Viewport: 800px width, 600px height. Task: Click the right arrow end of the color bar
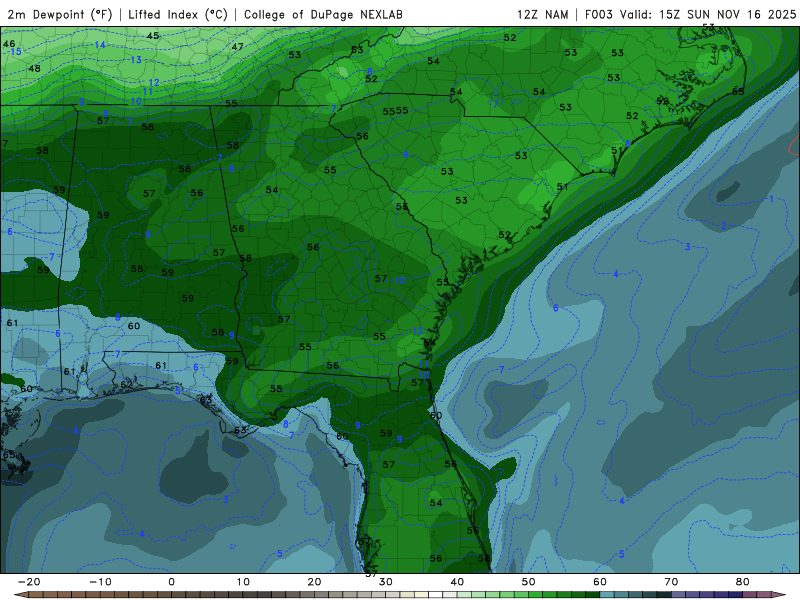point(781,594)
